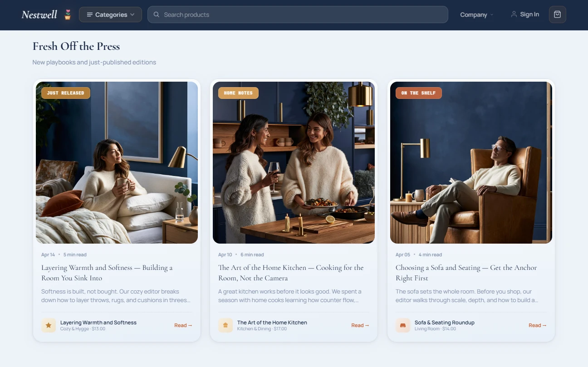Expand the Company menu

[x=477, y=15]
